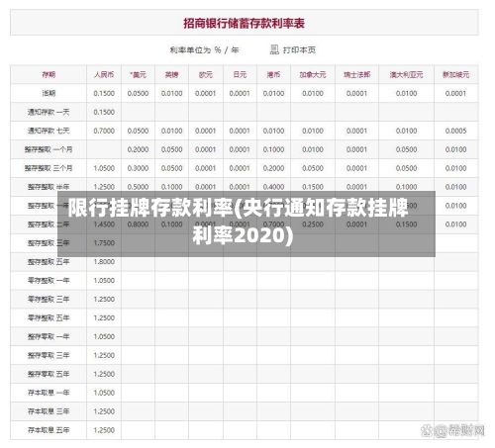Select the 整存零取 三年 row label
Viewport: 495px width, 448px height.
pos(49,355)
